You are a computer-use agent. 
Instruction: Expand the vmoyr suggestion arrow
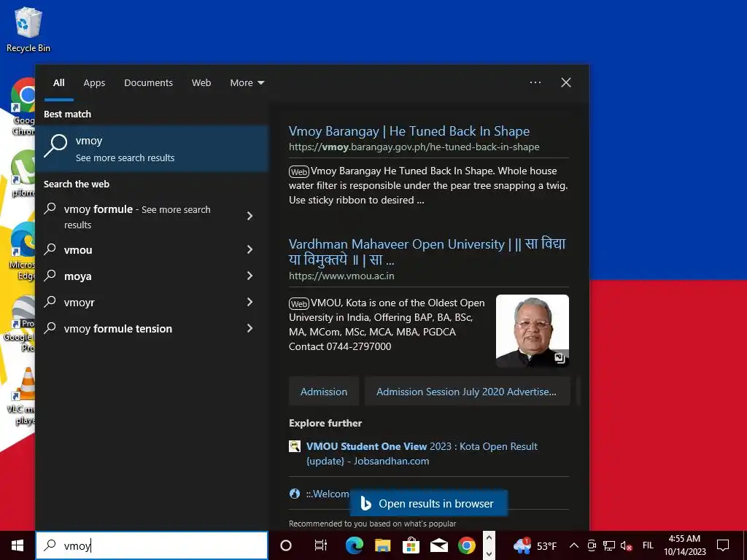click(x=249, y=302)
